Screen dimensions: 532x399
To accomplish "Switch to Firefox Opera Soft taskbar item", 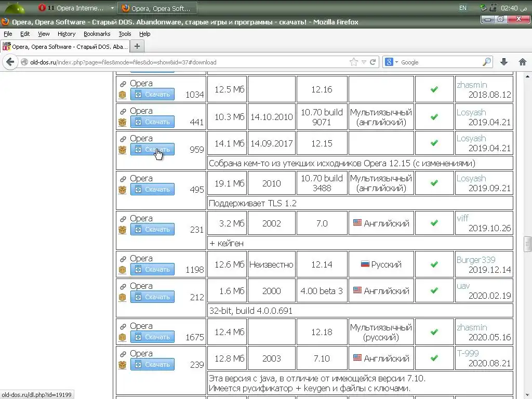I will pyautogui.click(x=157, y=8).
